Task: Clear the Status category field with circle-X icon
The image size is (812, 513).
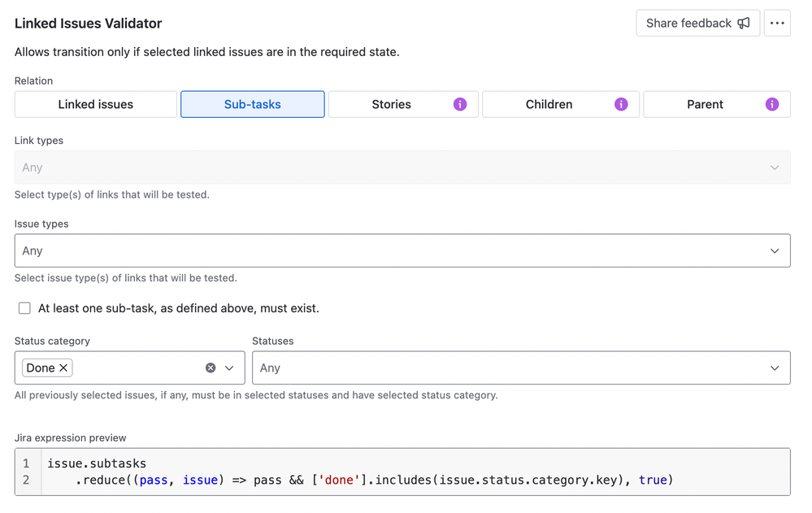Action: (x=210, y=367)
